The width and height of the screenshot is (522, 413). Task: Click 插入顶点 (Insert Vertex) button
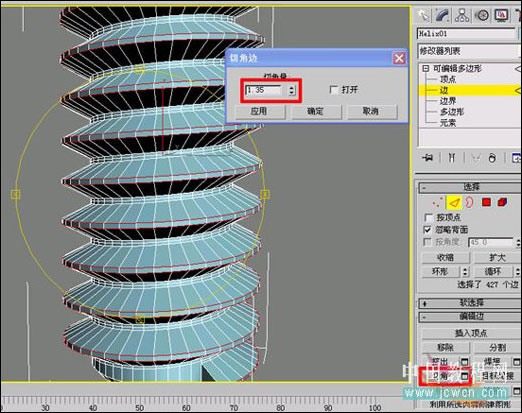(471, 333)
